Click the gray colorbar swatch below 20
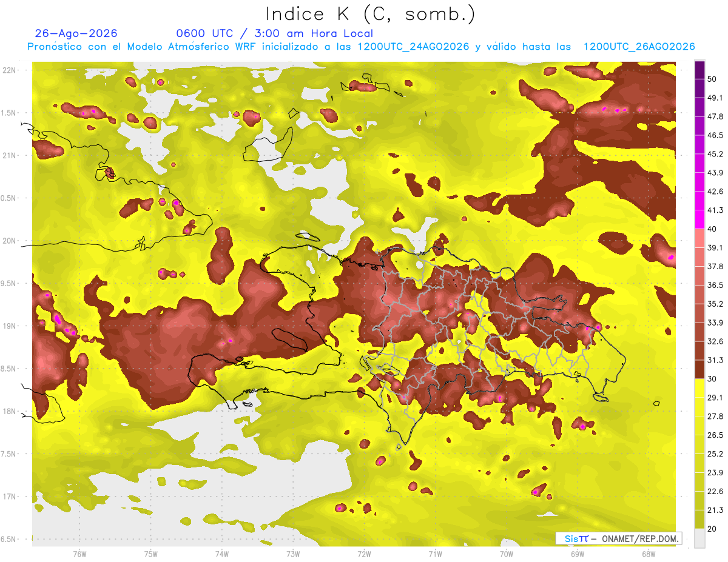The height and width of the screenshot is (562, 728). pos(699,538)
